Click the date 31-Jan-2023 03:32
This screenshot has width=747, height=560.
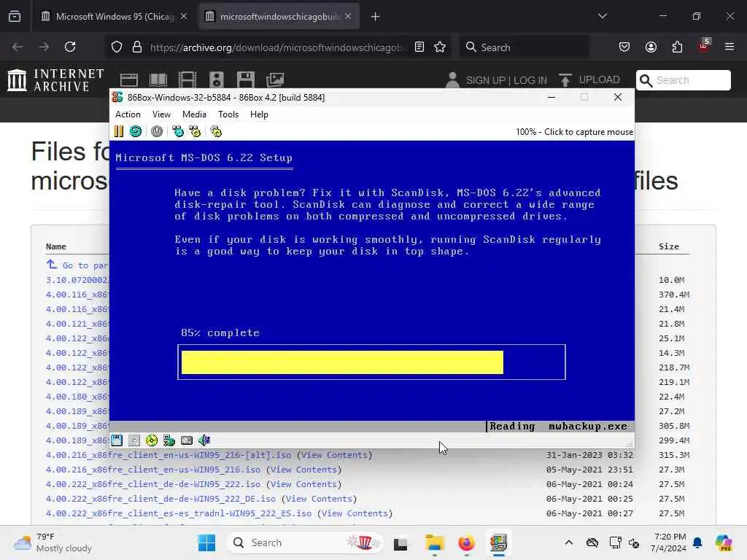[x=589, y=455]
